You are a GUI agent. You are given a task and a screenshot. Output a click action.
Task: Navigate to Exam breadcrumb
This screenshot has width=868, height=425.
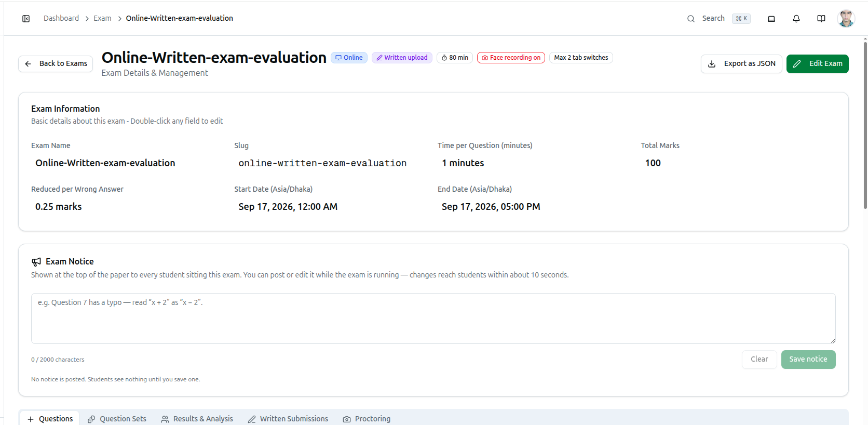click(x=102, y=18)
